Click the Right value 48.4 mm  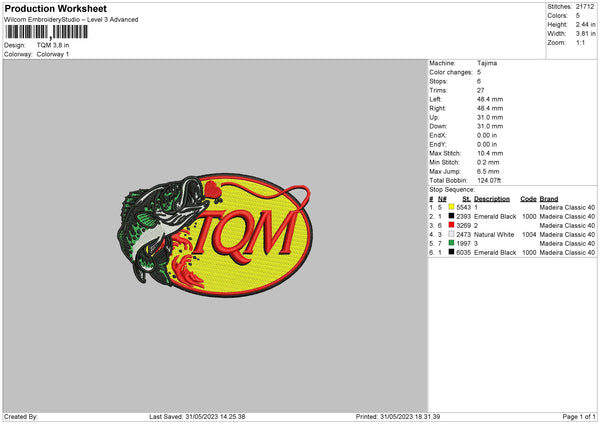pyautogui.click(x=490, y=108)
